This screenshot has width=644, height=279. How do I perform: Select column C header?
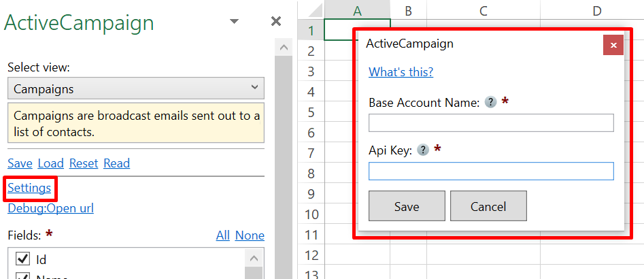484,11
